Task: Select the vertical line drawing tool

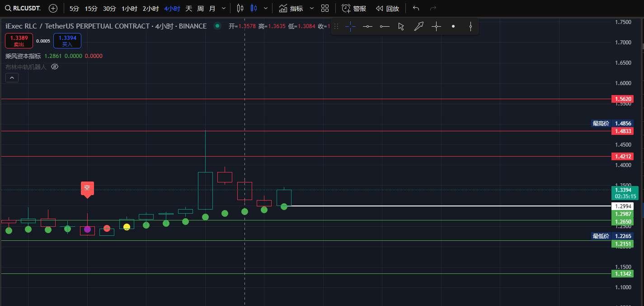Action: tap(470, 27)
